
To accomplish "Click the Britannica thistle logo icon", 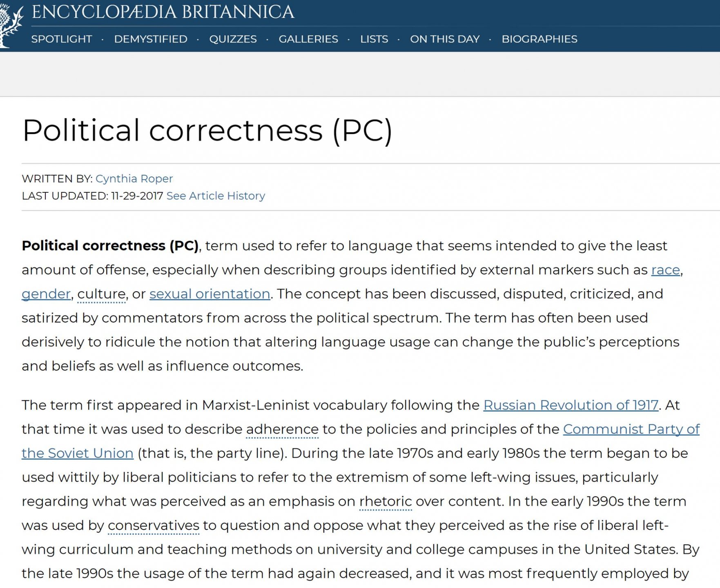I will 11,24.
